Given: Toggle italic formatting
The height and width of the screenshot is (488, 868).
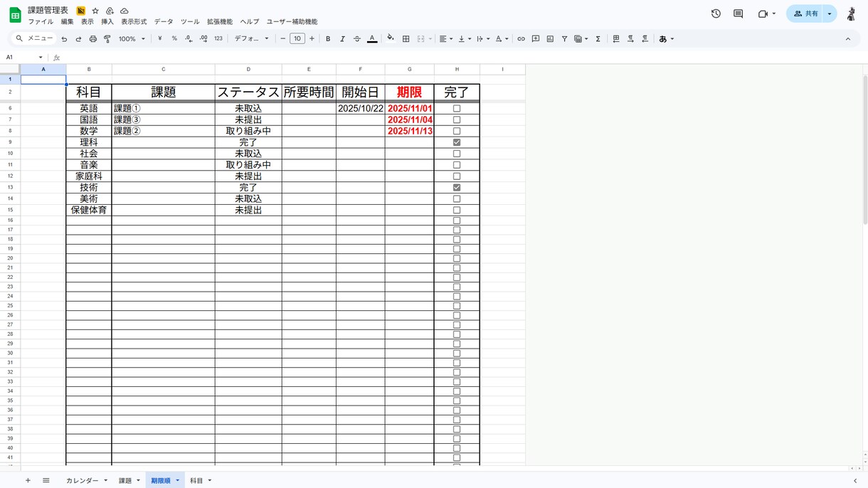Looking at the screenshot, I should [x=342, y=39].
